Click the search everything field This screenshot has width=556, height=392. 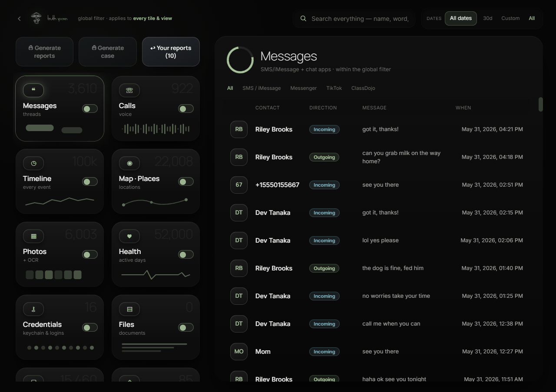click(354, 19)
